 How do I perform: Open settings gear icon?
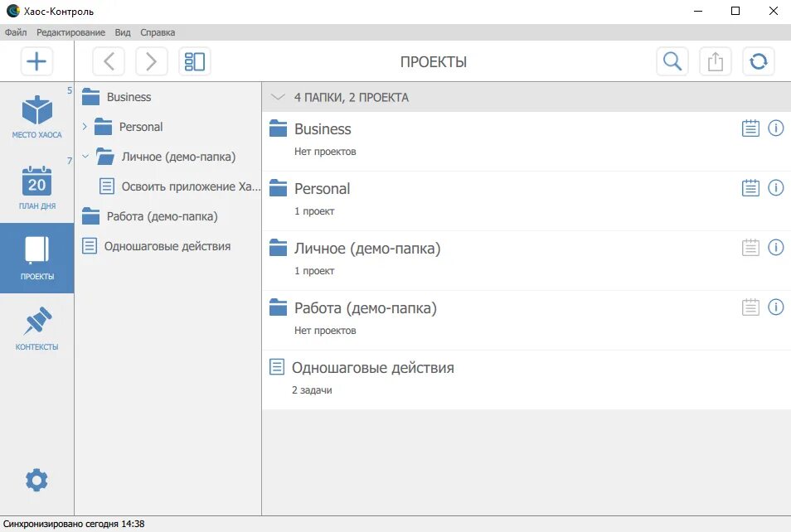pos(36,480)
